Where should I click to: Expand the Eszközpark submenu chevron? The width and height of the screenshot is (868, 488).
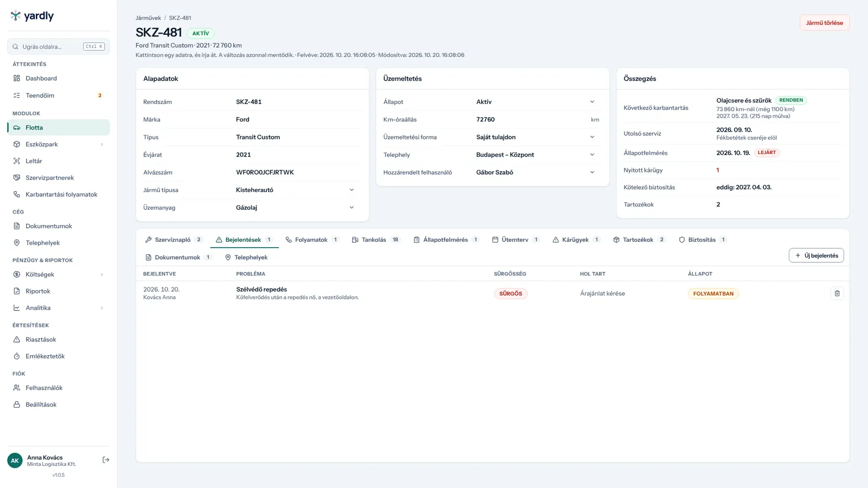pos(101,144)
